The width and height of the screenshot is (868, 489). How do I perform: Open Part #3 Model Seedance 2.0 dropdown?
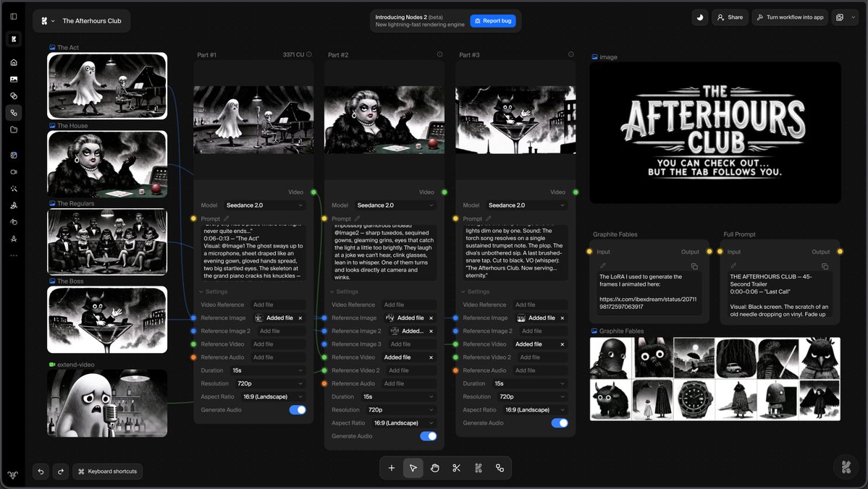point(526,205)
